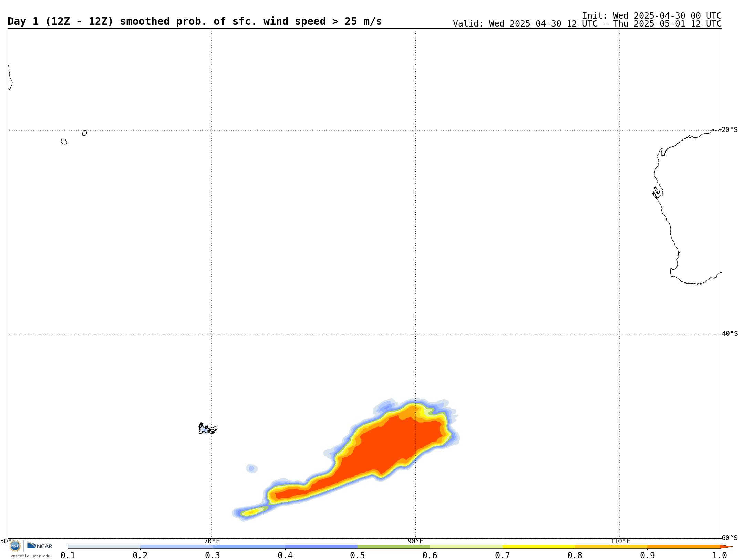Click the 110°E longitude label

pos(620,541)
